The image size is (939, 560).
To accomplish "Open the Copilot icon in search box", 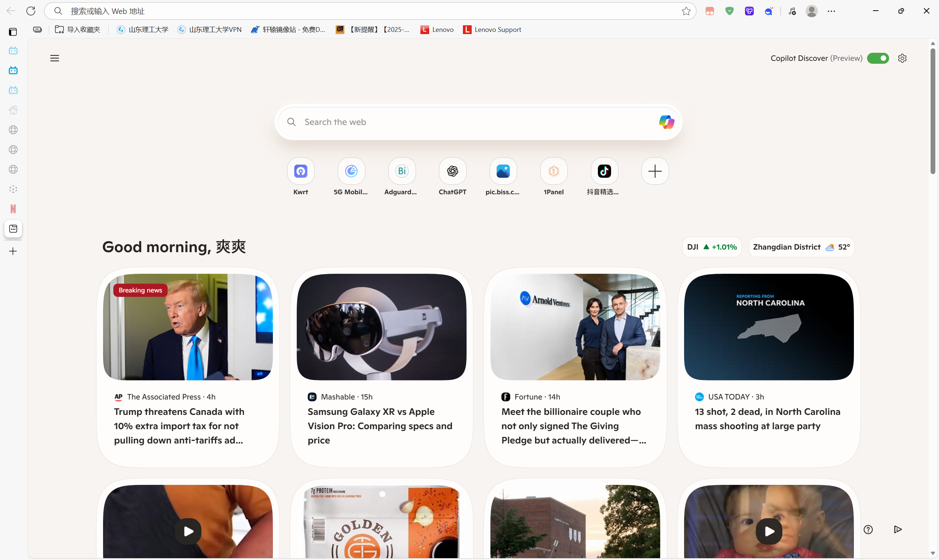I will pos(666,122).
